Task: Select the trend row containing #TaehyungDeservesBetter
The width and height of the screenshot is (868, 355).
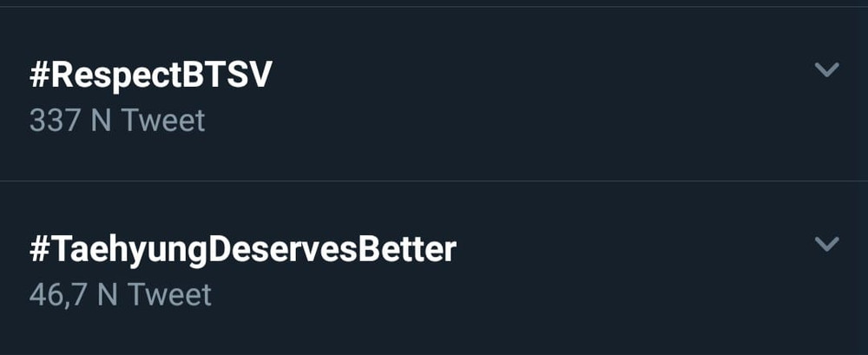Action: 434,268
